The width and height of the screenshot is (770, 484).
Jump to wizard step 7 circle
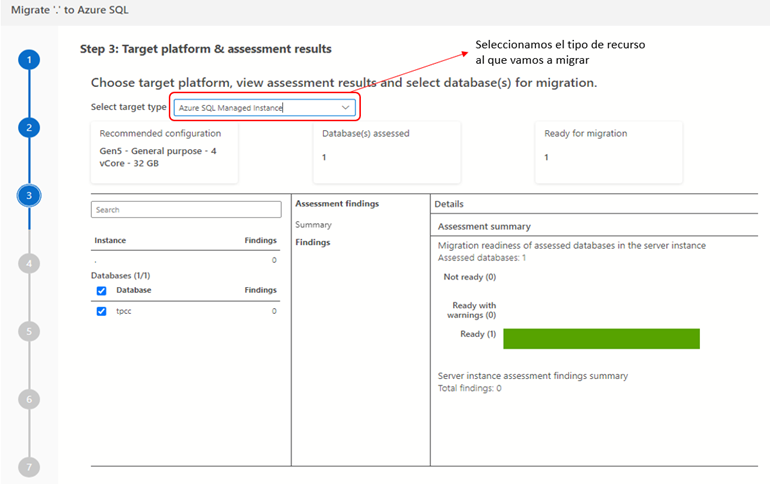click(29, 467)
